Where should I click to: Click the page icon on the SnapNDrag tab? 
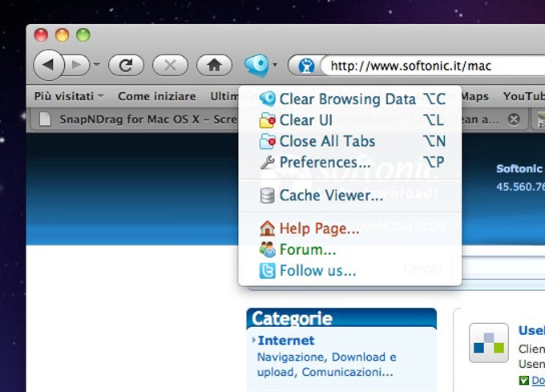(45, 119)
